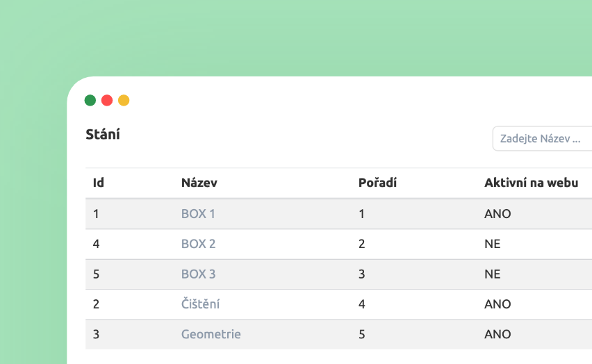Open the BOX 2 link
The width and height of the screenshot is (592, 364).
tap(198, 244)
